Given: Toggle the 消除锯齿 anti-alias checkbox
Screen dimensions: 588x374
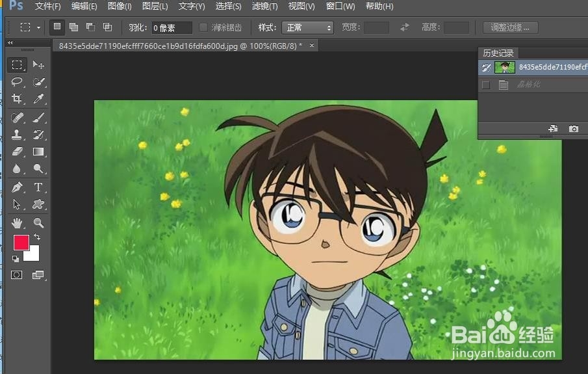Looking at the screenshot, I should click(x=203, y=27).
